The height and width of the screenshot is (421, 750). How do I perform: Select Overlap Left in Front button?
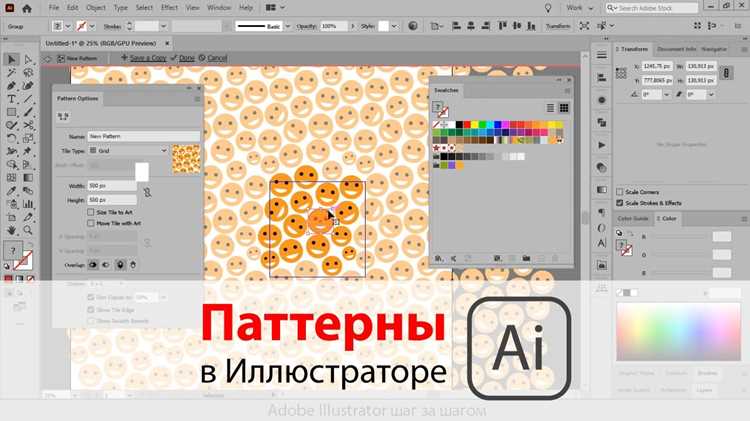[93, 265]
